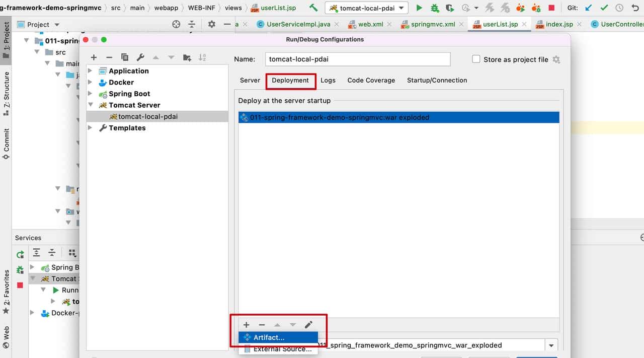Open the tomcat-local-pdai run configuration dropdown
The width and height of the screenshot is (644, 358).
366,8
